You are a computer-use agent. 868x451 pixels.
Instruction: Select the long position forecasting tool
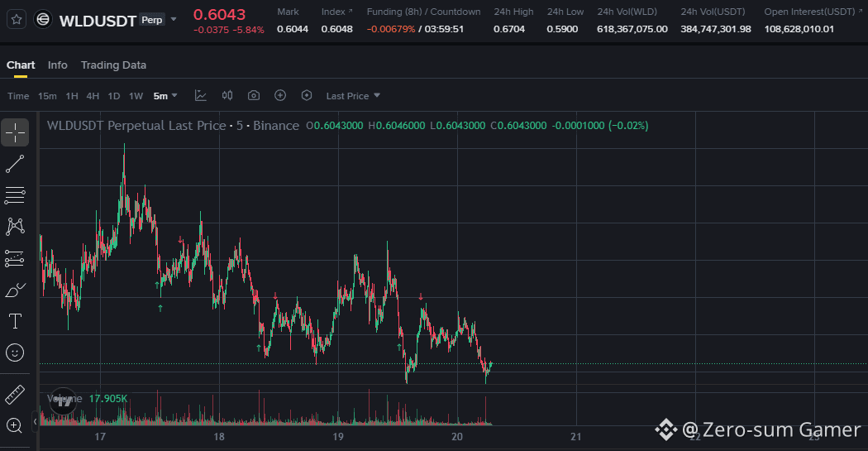pos(15,258)
